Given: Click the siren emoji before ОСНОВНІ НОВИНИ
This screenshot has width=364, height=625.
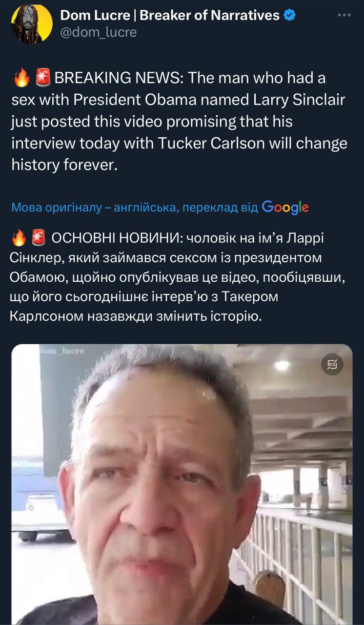Looking at the screenshot, I should coord(38,238).
